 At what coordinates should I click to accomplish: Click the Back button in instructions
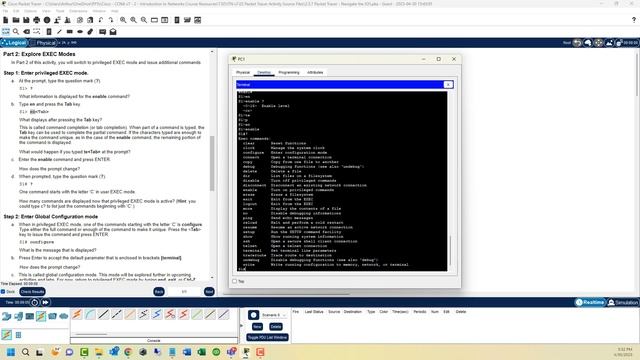(x=159, y=292)
